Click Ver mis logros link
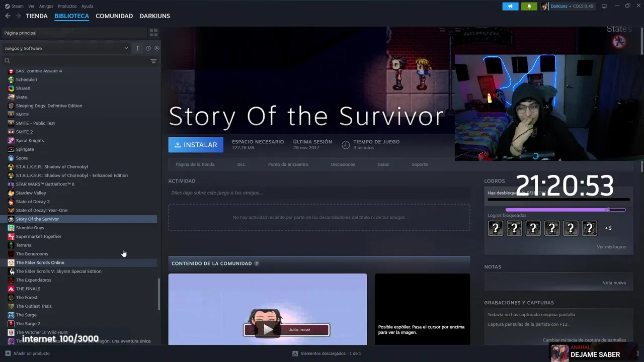This screenshot has width=644, height=362. 611,247
